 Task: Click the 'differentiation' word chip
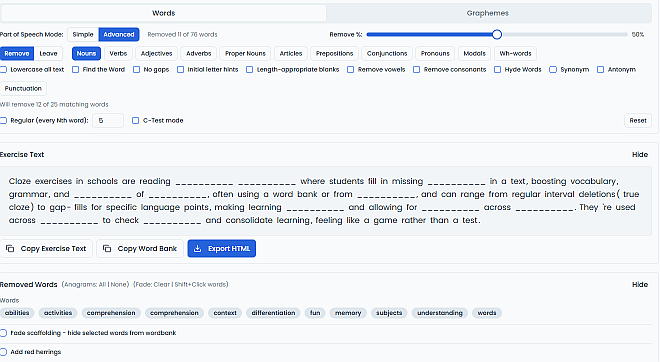click(x=273, y=313)
